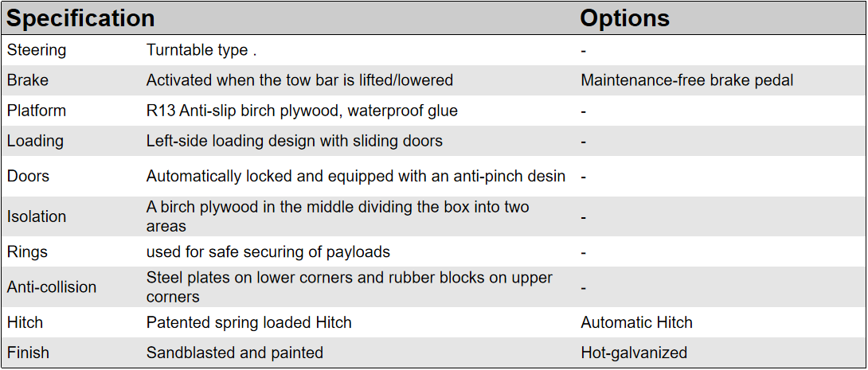Viewport: 868px width, 370px height.
Task: Select the Rings row label
Action: click(27, 252)
